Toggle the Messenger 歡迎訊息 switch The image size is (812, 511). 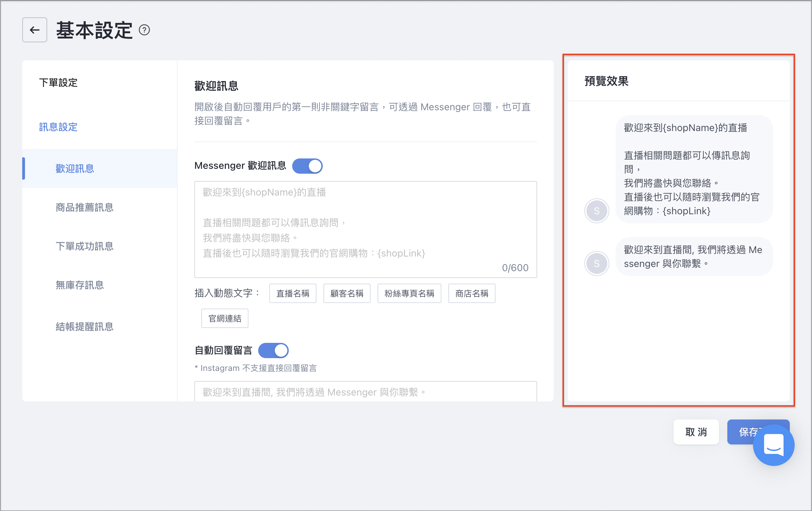(307, 166)
